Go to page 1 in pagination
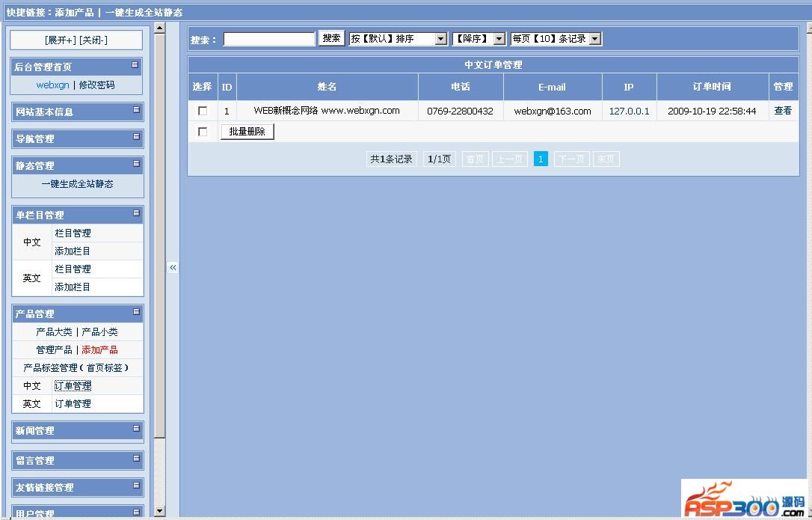The height and width of the screenshot is (520, 812). pyautogui.click(x=541, y=159)
